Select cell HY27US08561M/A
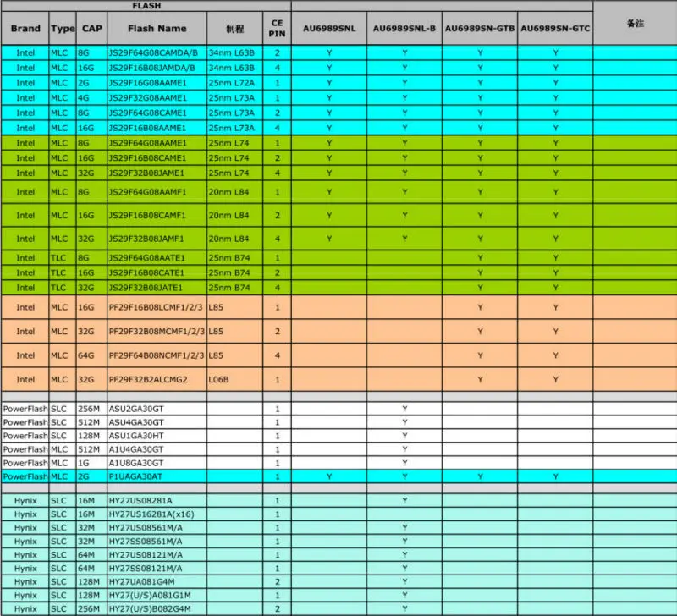 (157, 528)
